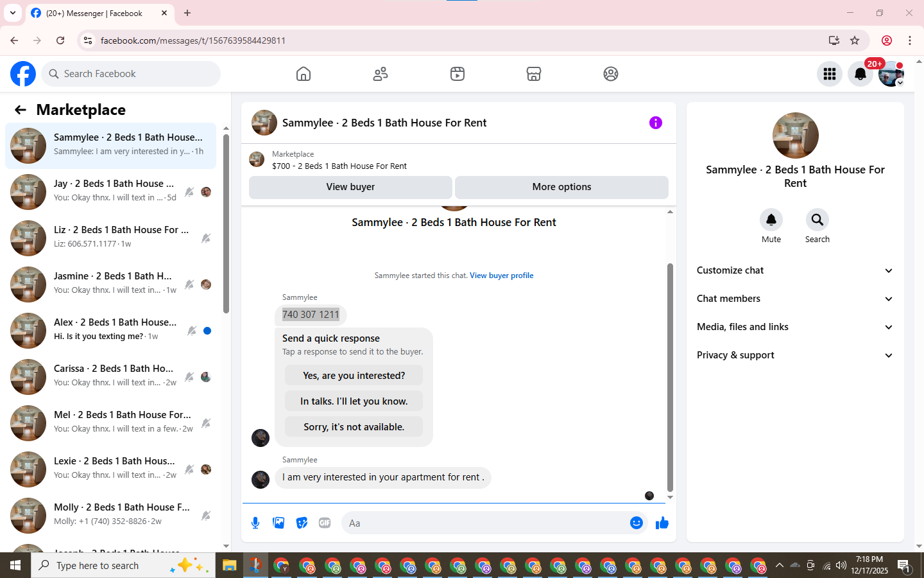Image resolution: width=924 pixels, height=578 pixels.
Task: Open the View buyer profile link
Action: (501, 276)
